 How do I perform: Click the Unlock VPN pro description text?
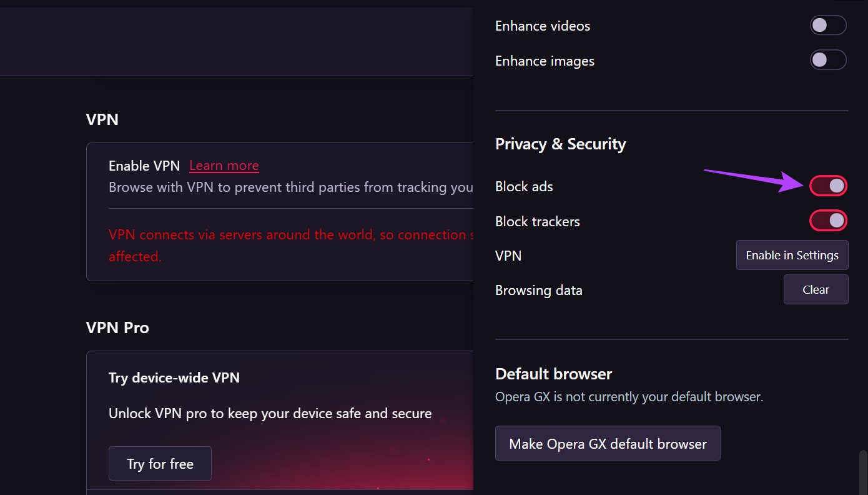[270, 414]
